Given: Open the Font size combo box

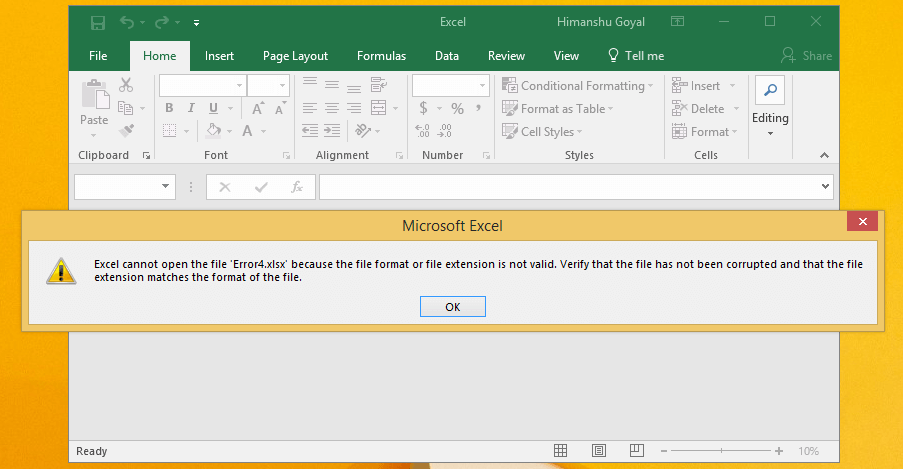Looking at the screenshot, I should [x=268, y=85].
